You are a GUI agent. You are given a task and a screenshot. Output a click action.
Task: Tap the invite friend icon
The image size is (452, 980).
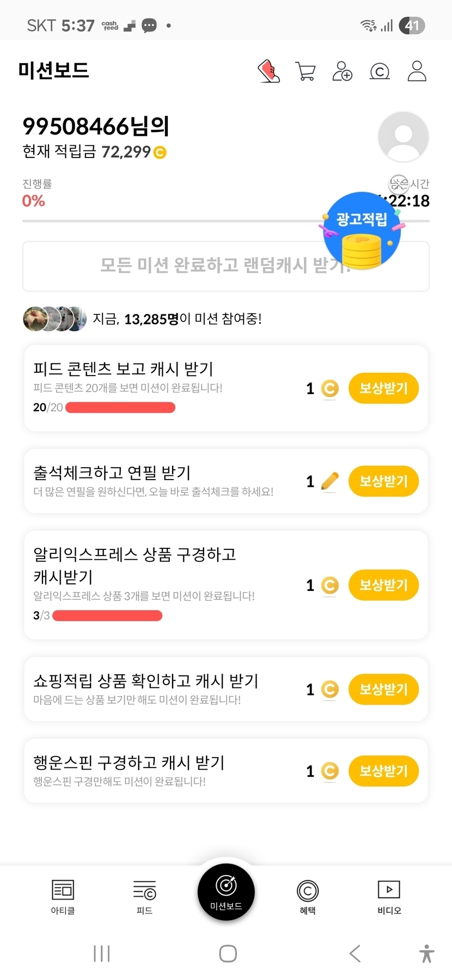click(343, 71)
